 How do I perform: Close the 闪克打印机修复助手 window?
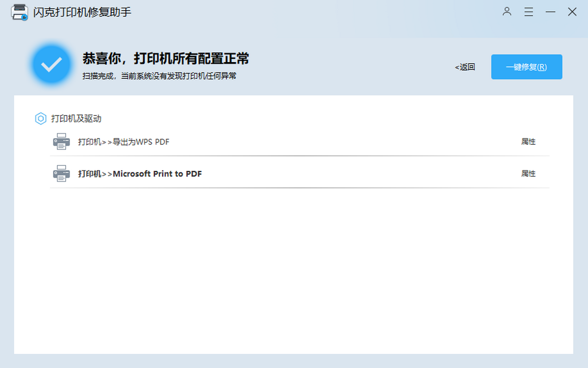click(572, 12)
